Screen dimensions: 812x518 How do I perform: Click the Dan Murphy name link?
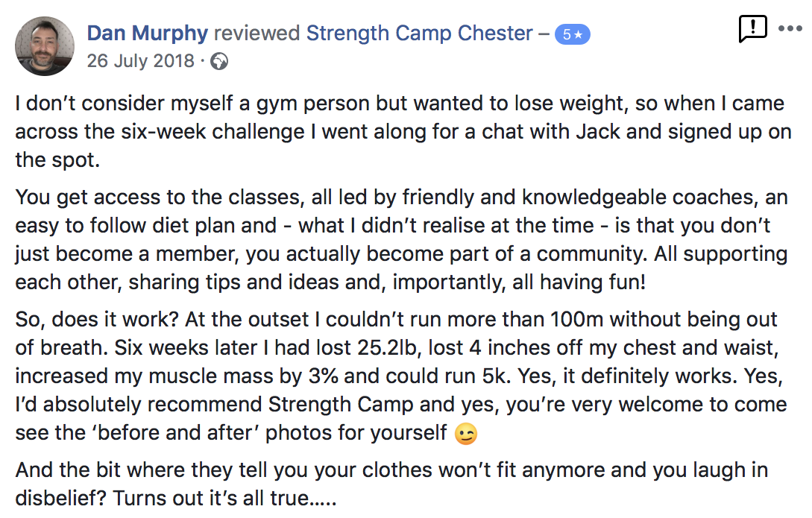pos(147,33)
